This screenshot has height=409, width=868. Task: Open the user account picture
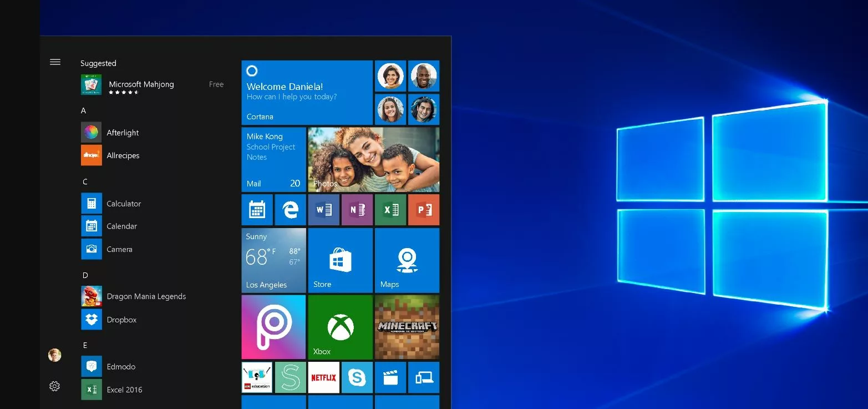pyautogui.click(x=54, y=355)
